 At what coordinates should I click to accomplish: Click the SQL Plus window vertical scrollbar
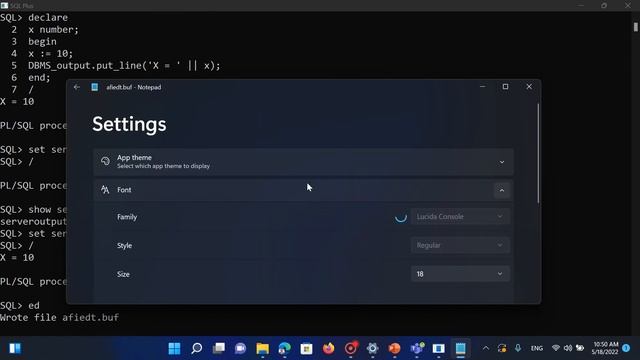(636, 27)
